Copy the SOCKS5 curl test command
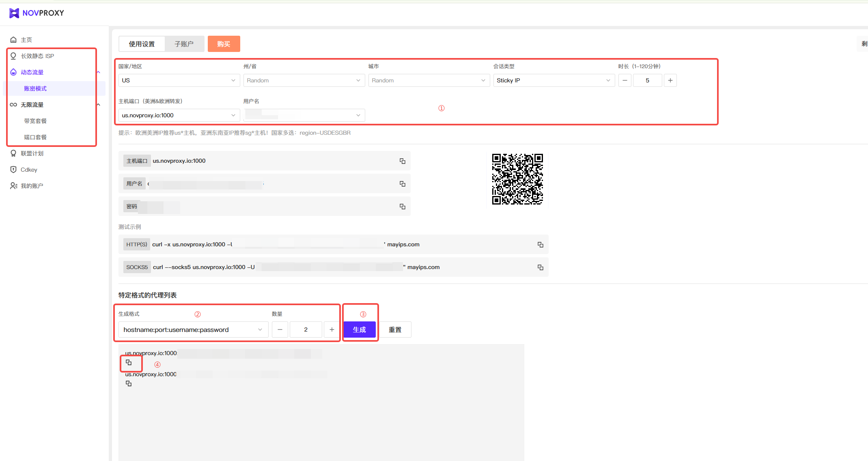The height and width of the screenshot is (461, 868). [x=540, y=267]
